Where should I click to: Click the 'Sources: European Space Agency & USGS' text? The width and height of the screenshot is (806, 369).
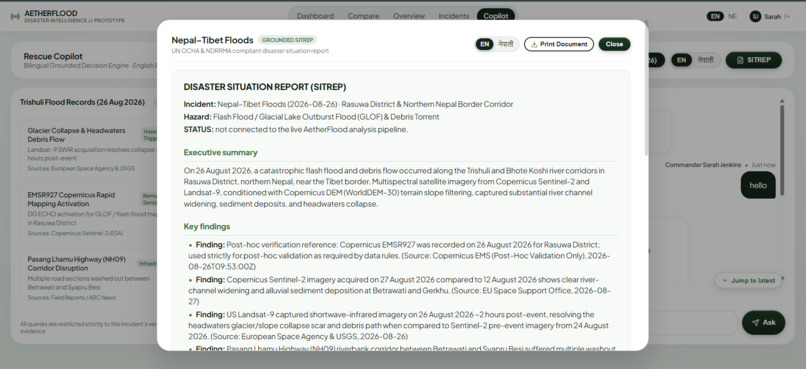80,169
